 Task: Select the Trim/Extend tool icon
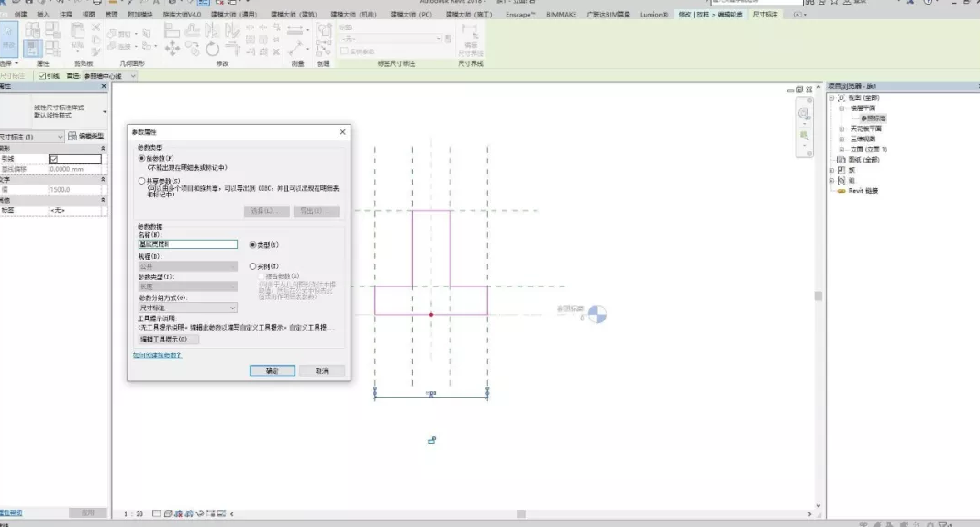[232, 49]
